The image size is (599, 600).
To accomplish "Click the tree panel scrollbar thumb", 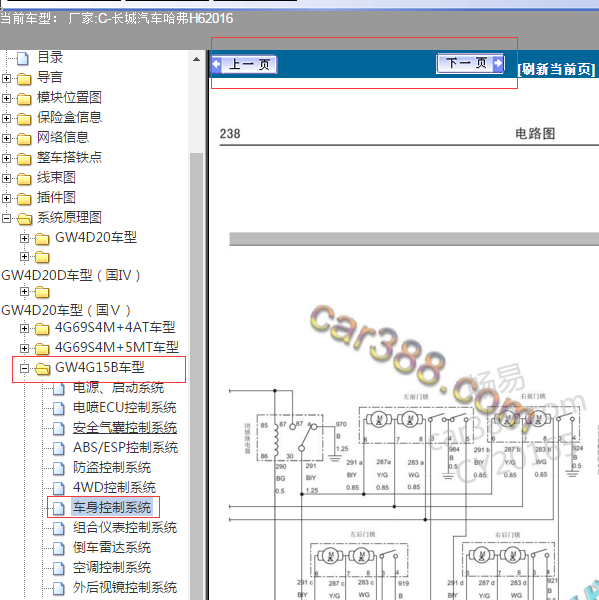I will (x=196, y=375).
